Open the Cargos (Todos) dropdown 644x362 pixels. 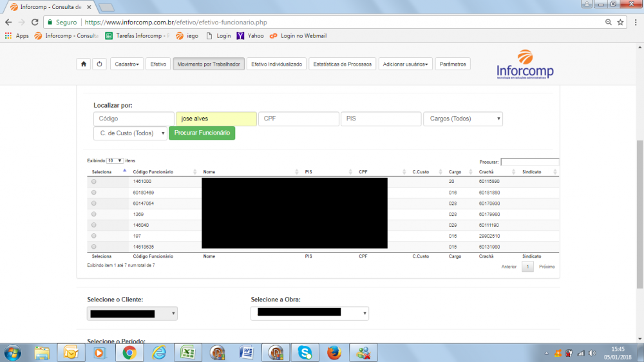coord(463,119)
